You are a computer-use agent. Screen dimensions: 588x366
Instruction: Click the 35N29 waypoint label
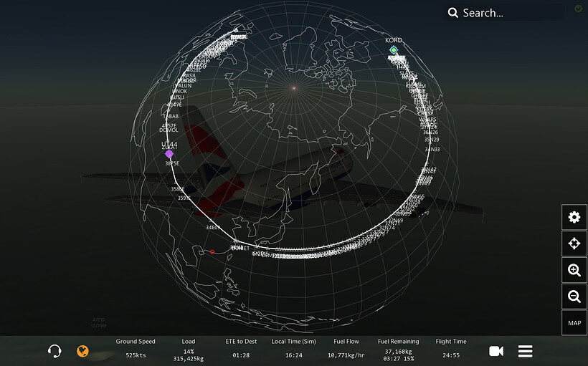coord(431,140)
